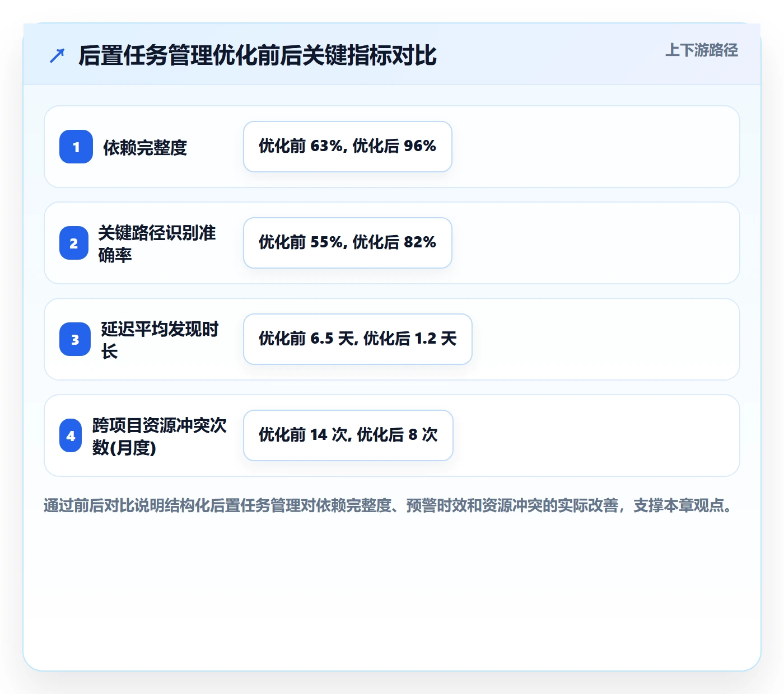Click the value box 优化前 6.5 天, 优化后 1.2 天
Screen dimensions: 784x694
358,339
